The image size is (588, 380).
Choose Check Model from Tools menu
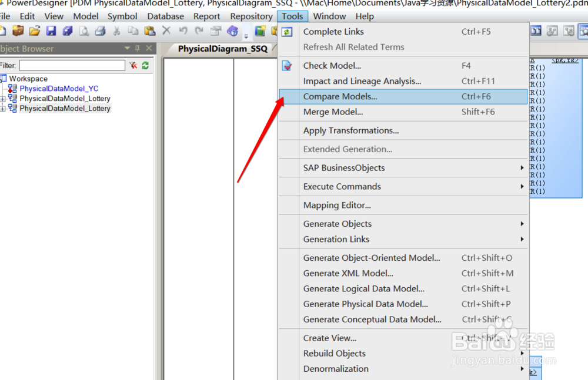[403, 66]
